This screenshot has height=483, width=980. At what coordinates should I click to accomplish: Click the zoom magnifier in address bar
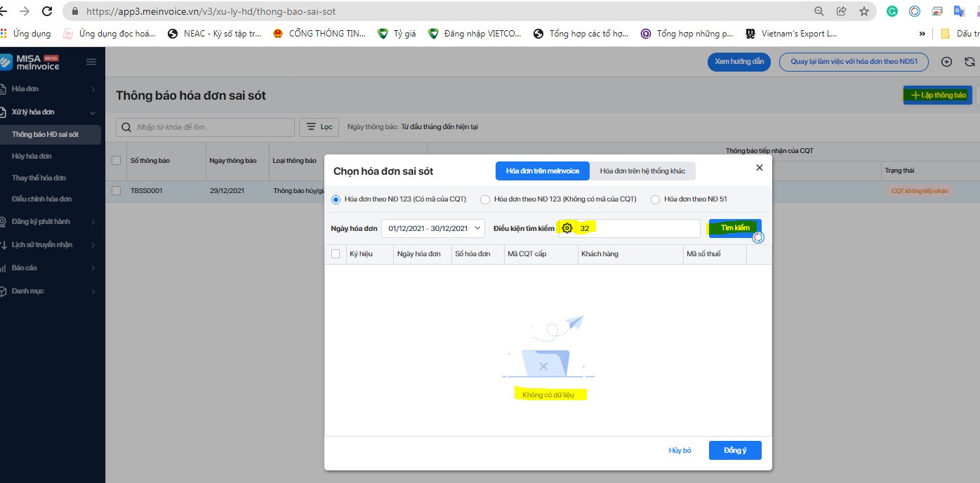point(819,11)
